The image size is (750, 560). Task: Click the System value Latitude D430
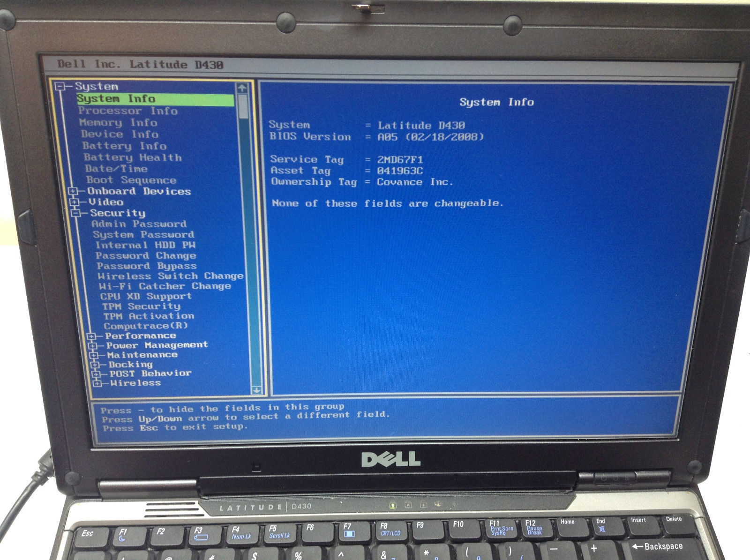(421, 126)
